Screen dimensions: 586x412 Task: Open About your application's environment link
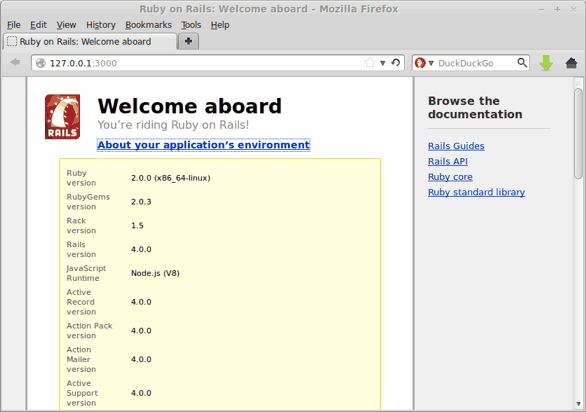204,145
